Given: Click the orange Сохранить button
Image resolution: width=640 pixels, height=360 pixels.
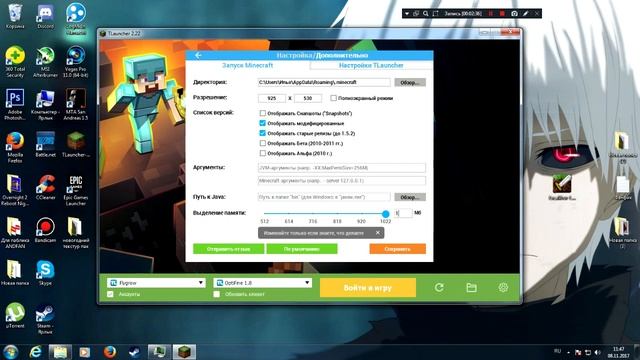Looking at the screenshot, I should pos(398,249).
